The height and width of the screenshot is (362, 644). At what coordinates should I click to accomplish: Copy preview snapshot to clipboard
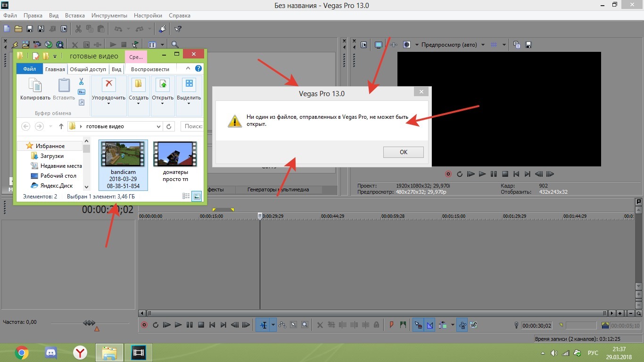pos(517,45)
